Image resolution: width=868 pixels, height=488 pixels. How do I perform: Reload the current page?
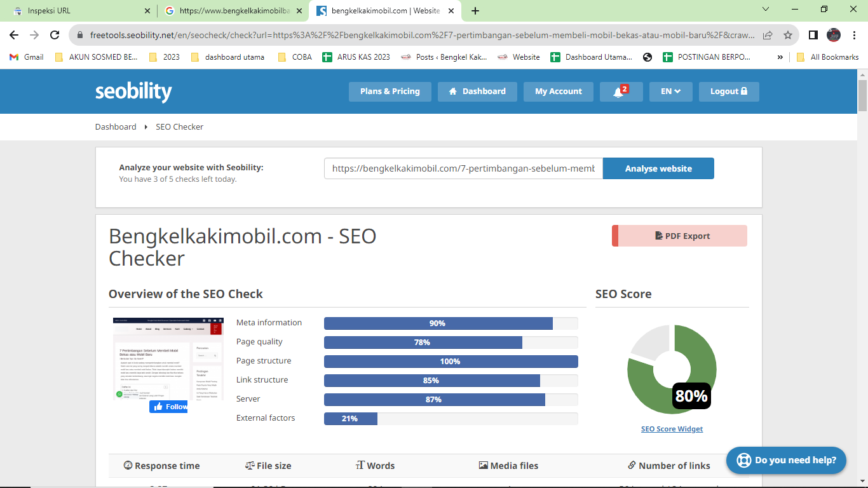click(55, 35)
